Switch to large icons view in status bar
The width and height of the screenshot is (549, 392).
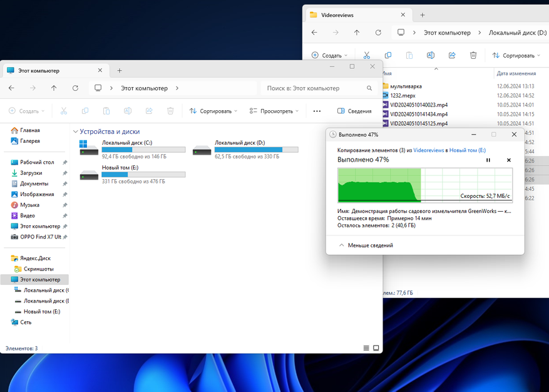[376, 348]
